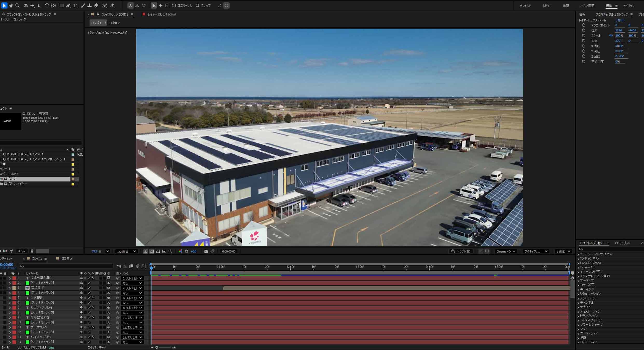This screenshot has height=350, width=644.
Task: Select the Zoom magnifier tool
Action: [x=17, y=5]
